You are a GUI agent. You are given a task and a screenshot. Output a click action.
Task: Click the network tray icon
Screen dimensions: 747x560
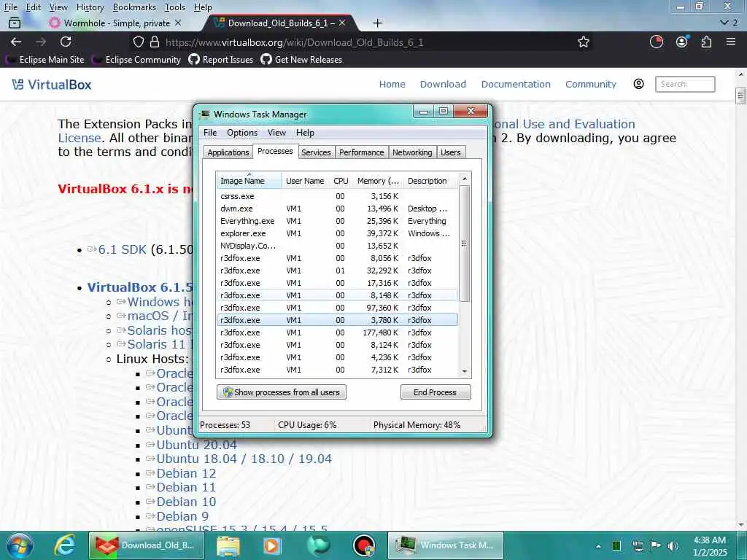(638, 546)
